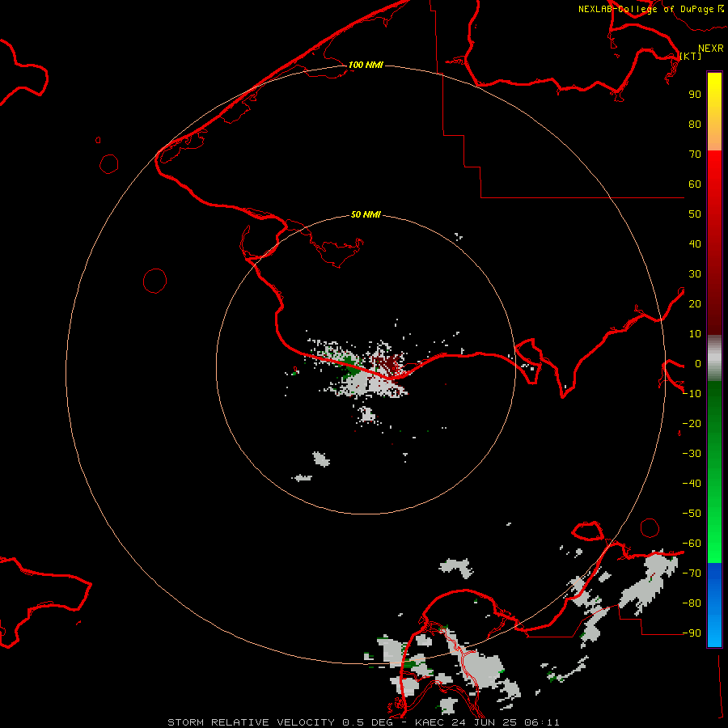Click the 06:11 time stamp
The height and width of the screenshot is (728, 728).
[x=542, y=722]
